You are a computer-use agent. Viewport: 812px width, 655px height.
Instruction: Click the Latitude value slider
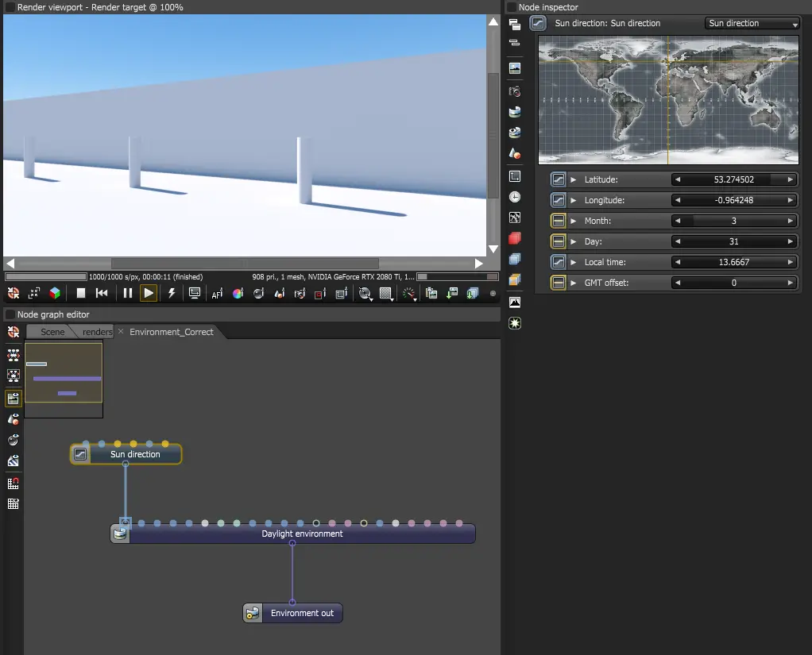(x=734, y=179)
